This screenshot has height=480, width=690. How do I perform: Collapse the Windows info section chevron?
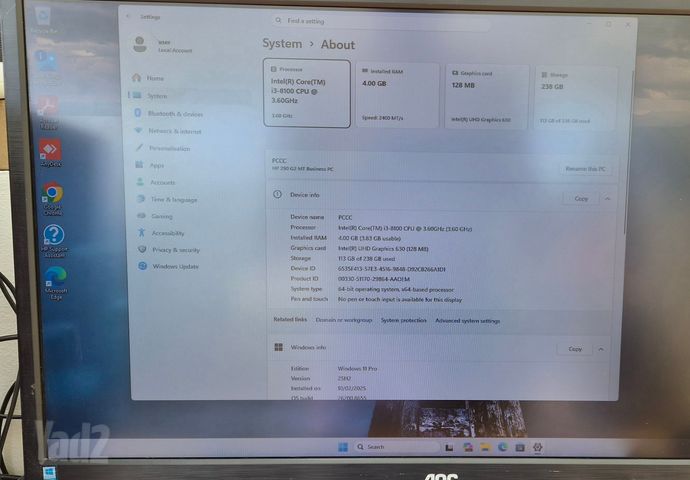click(x=601, y=349)
